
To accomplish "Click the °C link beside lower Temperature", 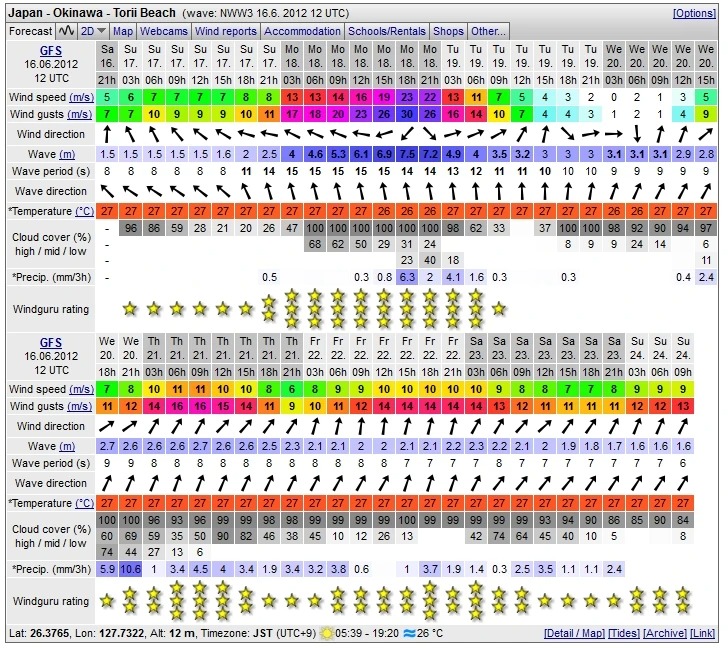I will pos(84,503).
